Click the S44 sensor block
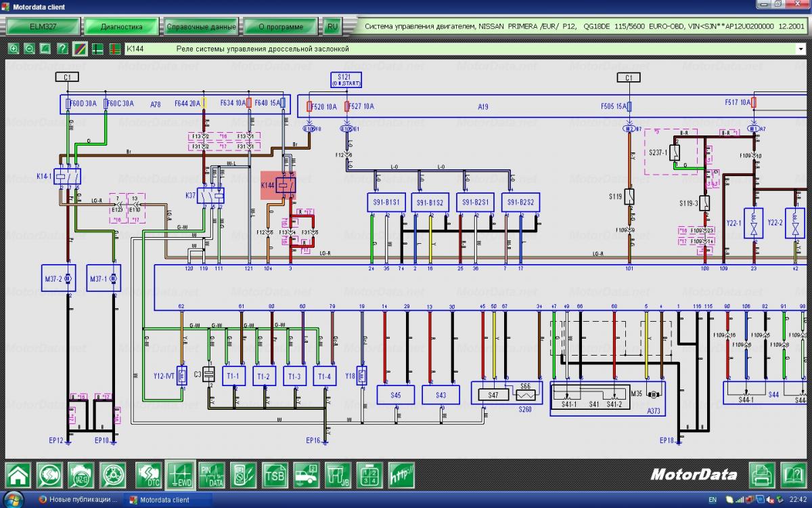Viewport: 812px width, 508px height. tap(765, 393)
